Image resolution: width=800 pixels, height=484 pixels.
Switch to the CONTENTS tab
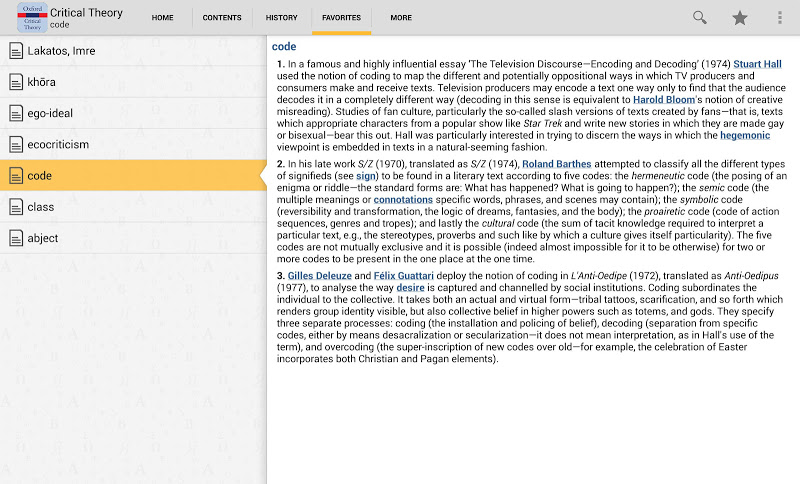[222, 17]
